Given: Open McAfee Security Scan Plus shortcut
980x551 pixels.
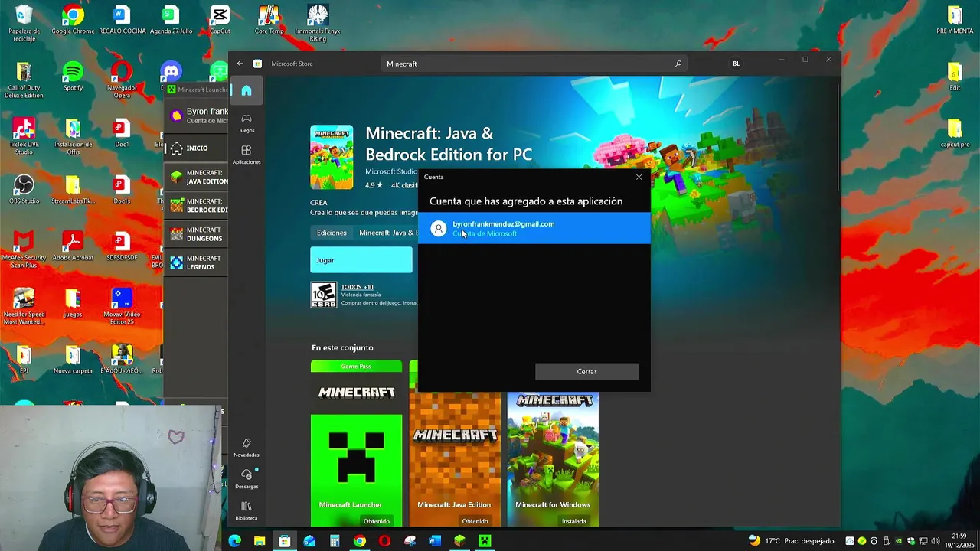Looking at the screenshot, I should coord(24,250).
